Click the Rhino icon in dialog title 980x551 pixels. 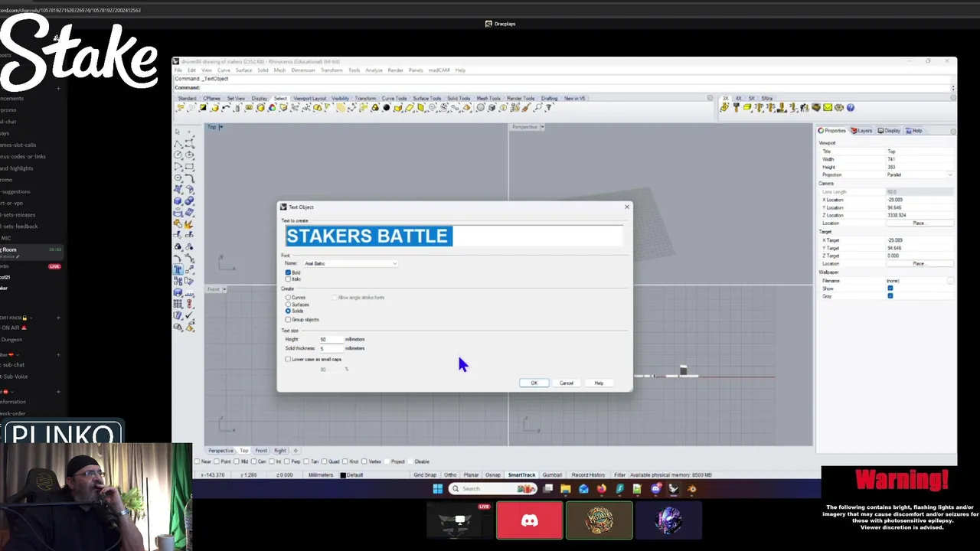click(283, 207)
